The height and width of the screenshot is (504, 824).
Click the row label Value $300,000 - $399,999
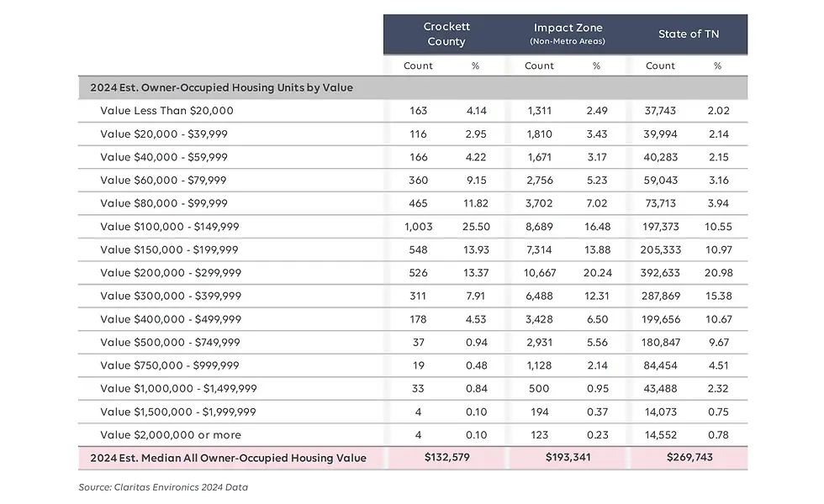[x=171, y=296]
